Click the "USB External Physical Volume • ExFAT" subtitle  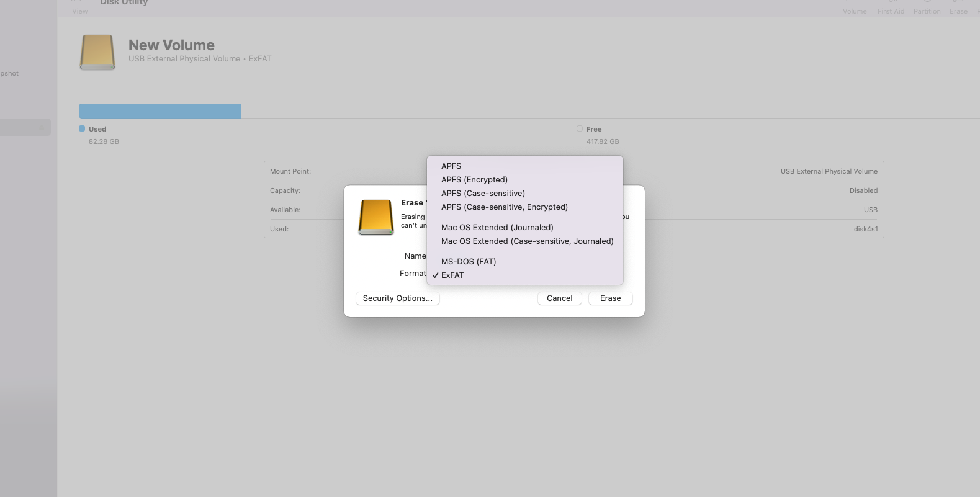[x=200, y=59]
